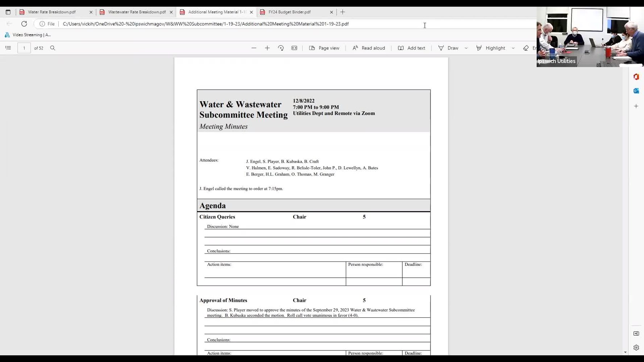Select the Additional Meeting Material tab

coord(217,12)
